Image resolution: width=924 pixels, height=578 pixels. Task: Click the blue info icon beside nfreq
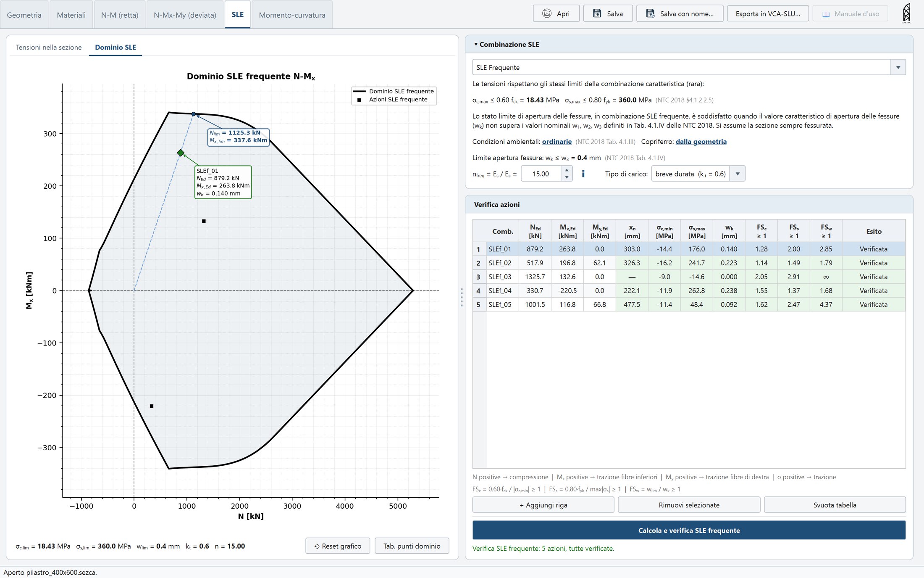click(x=583, y=174)
